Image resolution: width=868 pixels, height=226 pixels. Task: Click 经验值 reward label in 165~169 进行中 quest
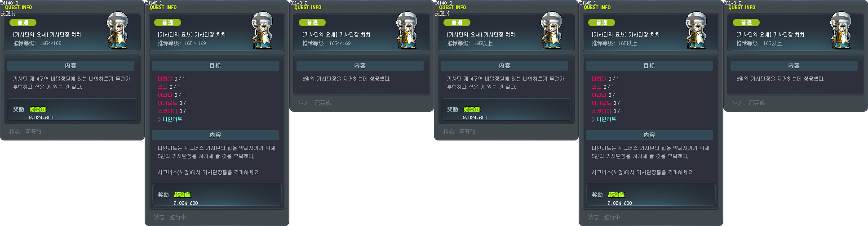[182, 195]
